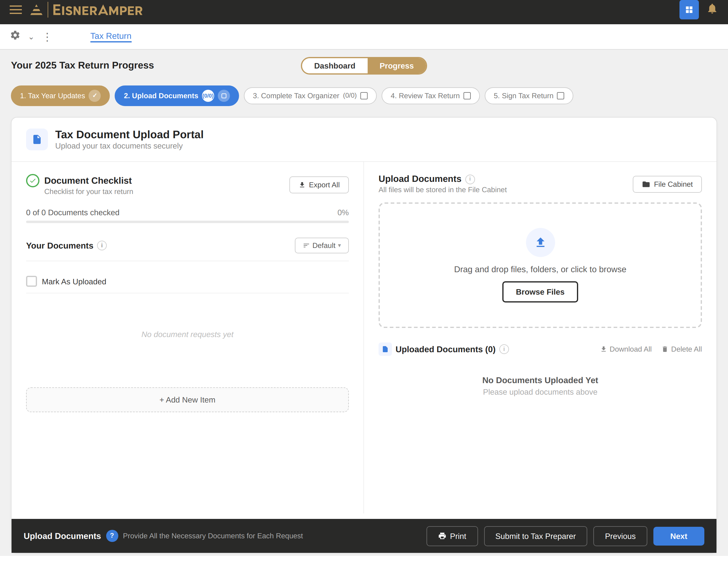Click the settings gear icon

click(x=15, y=35)
